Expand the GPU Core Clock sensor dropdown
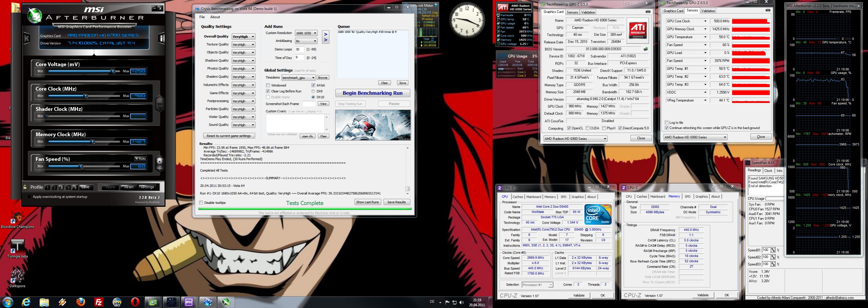 [705, 21]
